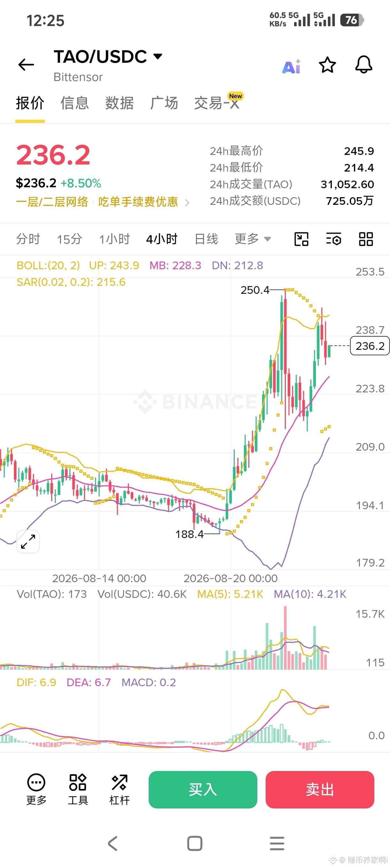Tap the Bittensor subtitle

coord(78,77)
